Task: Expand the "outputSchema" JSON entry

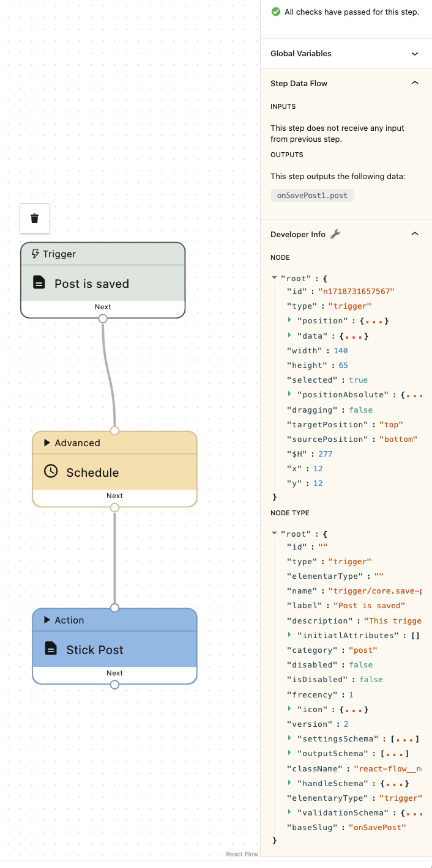Action: click(x=289, y=754)
